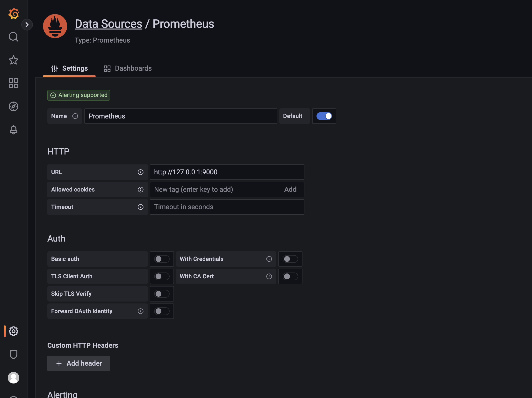The image size is (532, 398).
Task: Switch to the Settings tab
Action: [x=69, y=68]
